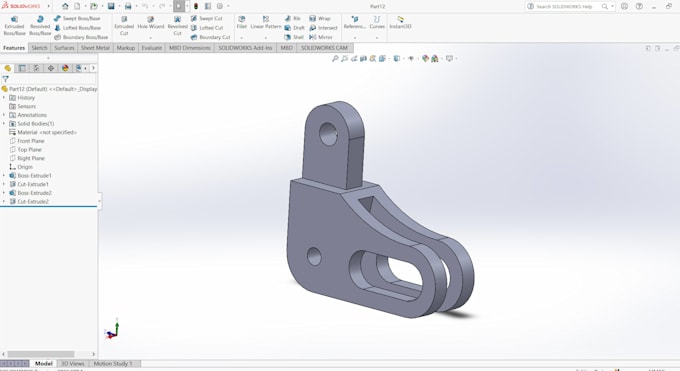
Task: Switch to the Surfaces tab
Action: 64,48
